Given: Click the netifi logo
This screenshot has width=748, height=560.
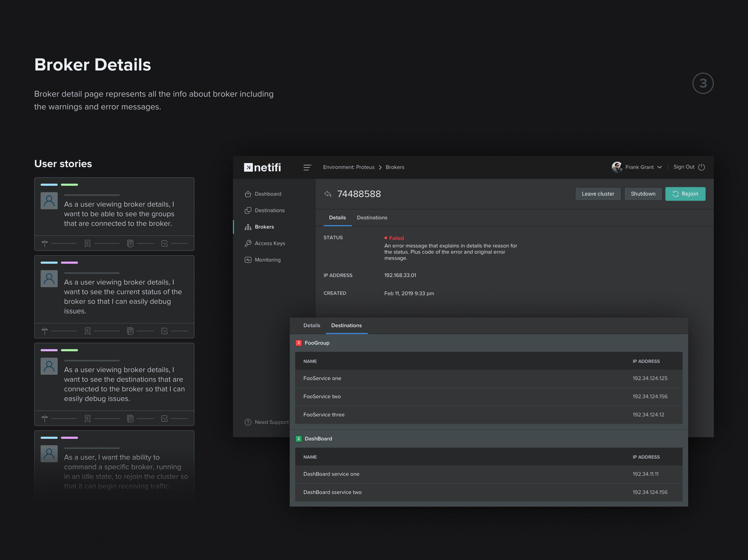Looking at the screenshot, I should (262, 167).
